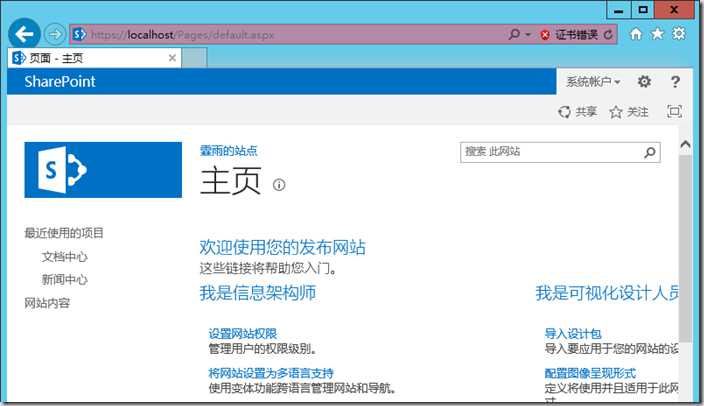
Task: Open 网站内容 in left navigation
Action: point(47,303)
